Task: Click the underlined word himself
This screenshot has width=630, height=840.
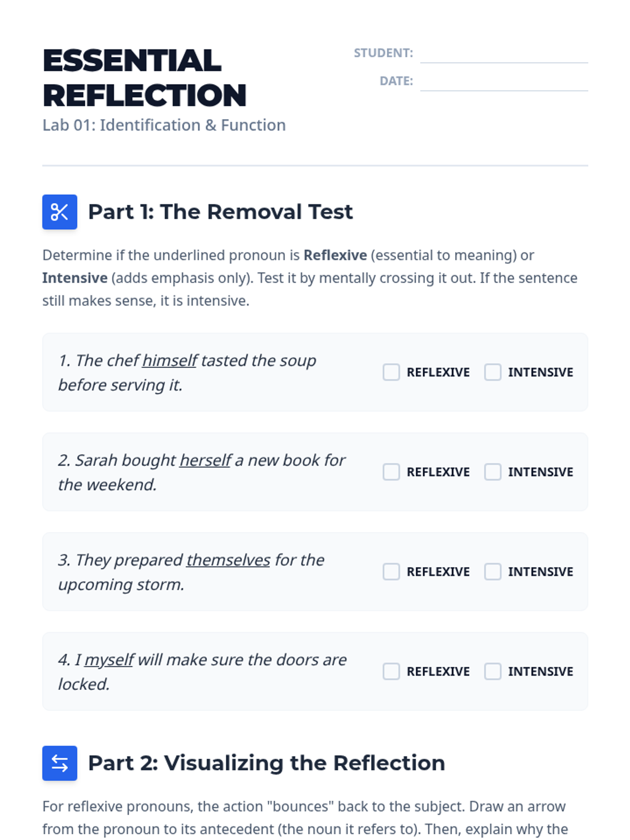Action: point(170,361)
